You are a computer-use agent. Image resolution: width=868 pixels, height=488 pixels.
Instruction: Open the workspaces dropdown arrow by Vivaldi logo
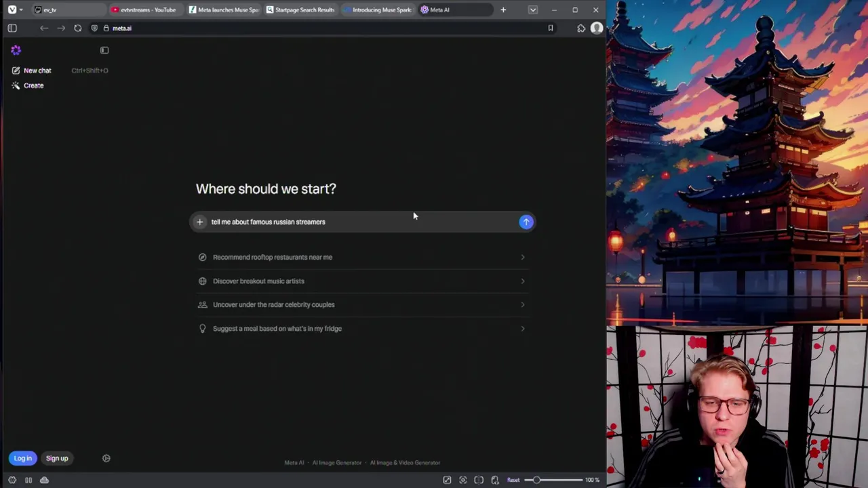click(21, 9)
